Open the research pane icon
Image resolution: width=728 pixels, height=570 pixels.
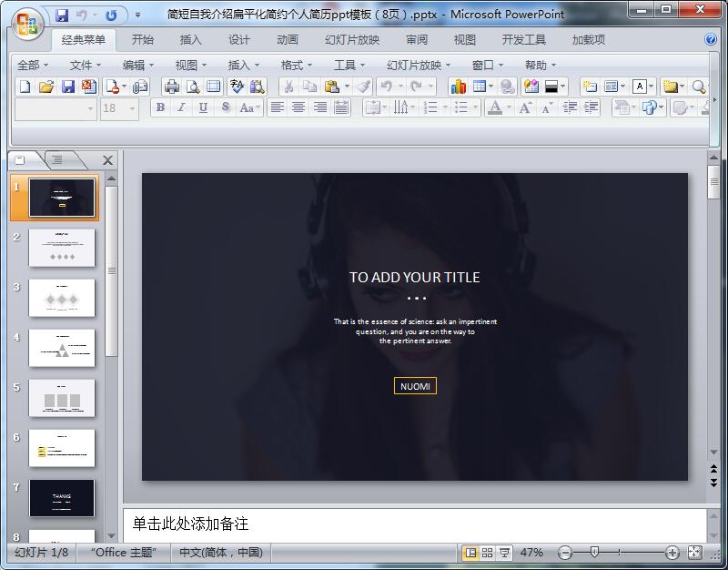tap(257, 87)
